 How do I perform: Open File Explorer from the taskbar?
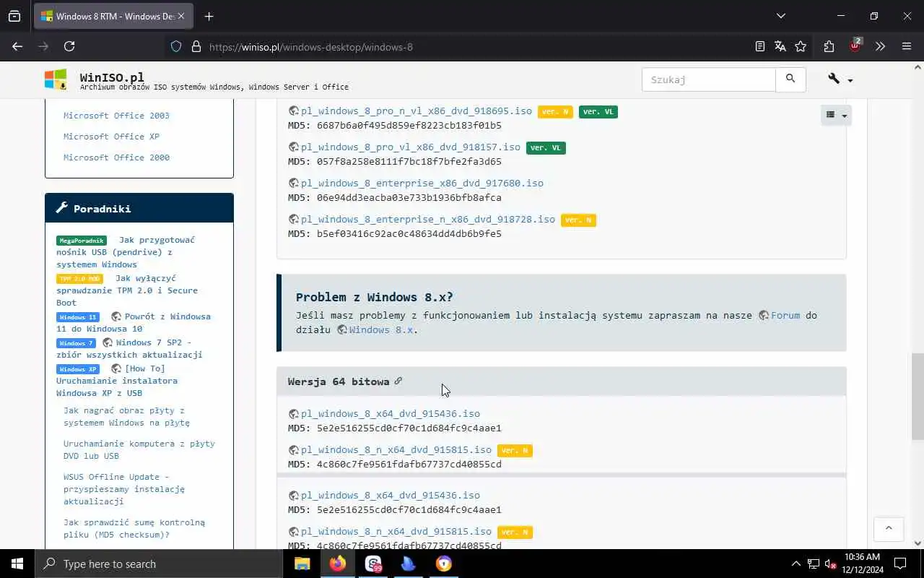302,564
